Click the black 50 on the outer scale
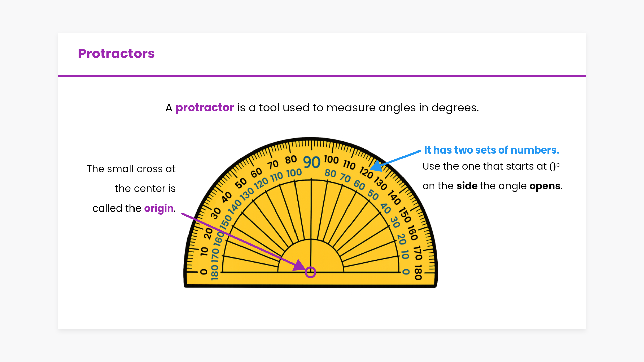This screenshot has height=362, width=644. tap(241, 183)
